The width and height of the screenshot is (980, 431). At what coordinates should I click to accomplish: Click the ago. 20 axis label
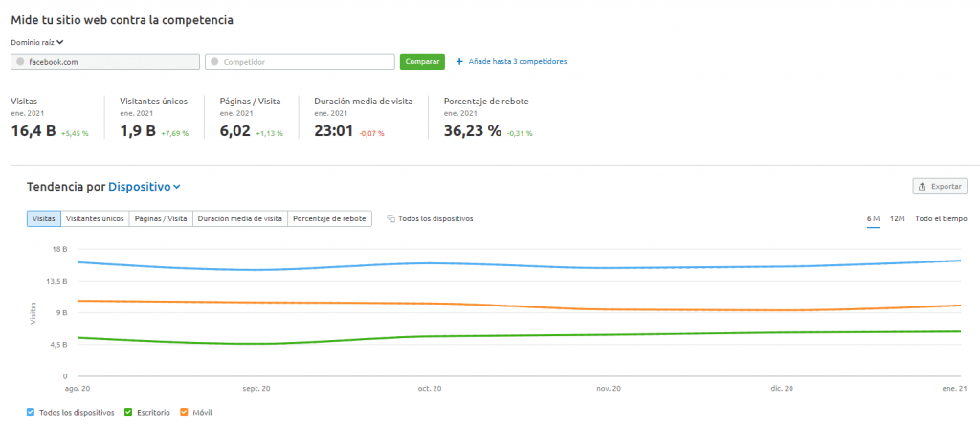[x=78, y=389]
